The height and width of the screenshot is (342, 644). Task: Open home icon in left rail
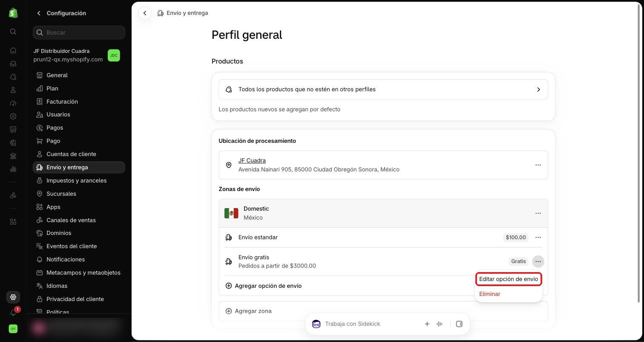coord(13,50)
